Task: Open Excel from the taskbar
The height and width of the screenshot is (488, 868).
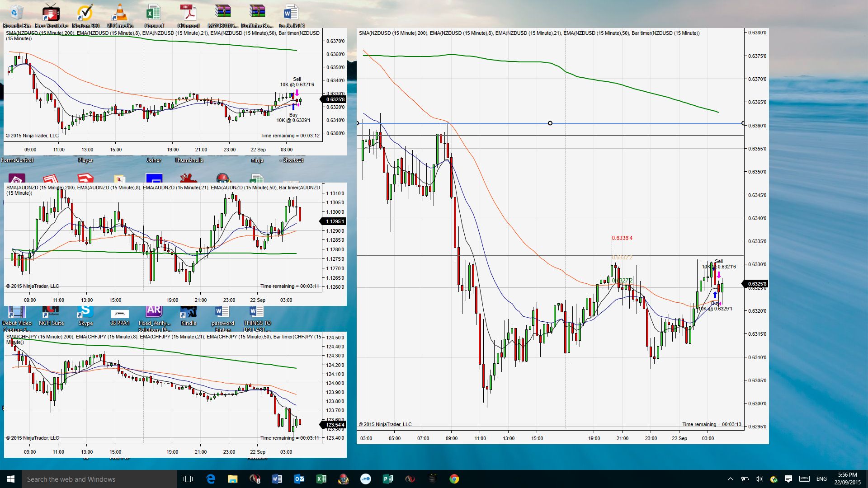Action: [321, 479]
